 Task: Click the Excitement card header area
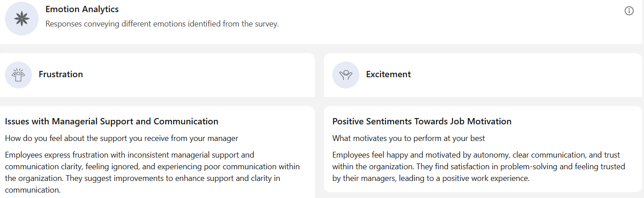coord(483,75)
